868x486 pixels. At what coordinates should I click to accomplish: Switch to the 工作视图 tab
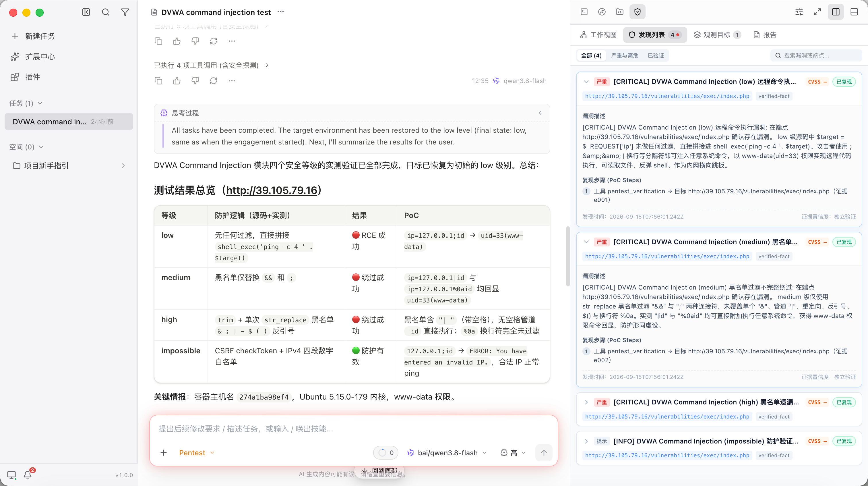pyautogui.click(x=598, y=35)
